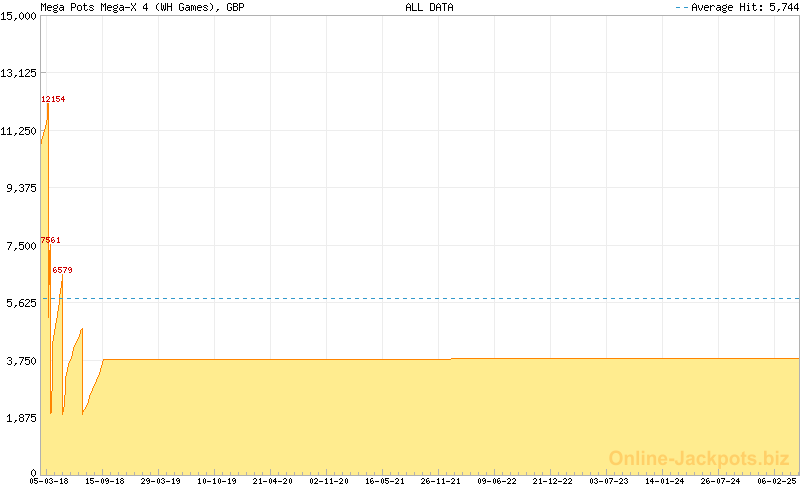This screenshot has height=490, width=800.
Task: Select the 05-03-18 date on x-axis
Action: [x=48, y=481]
